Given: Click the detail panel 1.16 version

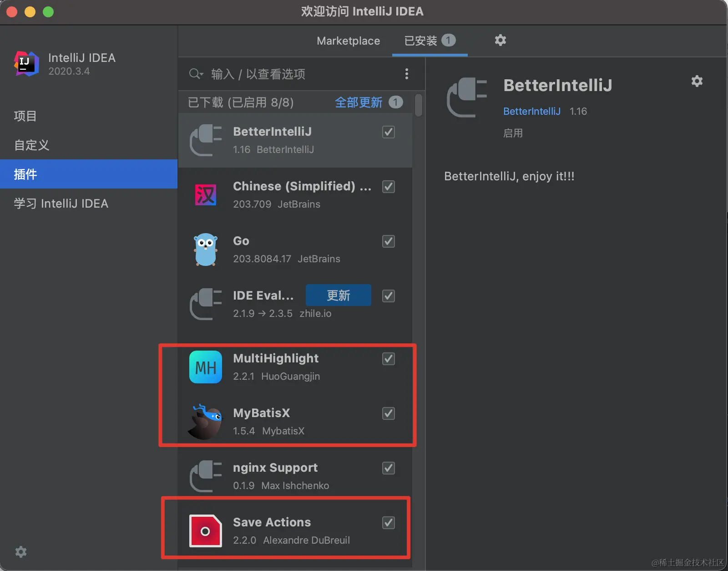Looking at the screenshot, I should pyautogui.click(x=578, y=111).
